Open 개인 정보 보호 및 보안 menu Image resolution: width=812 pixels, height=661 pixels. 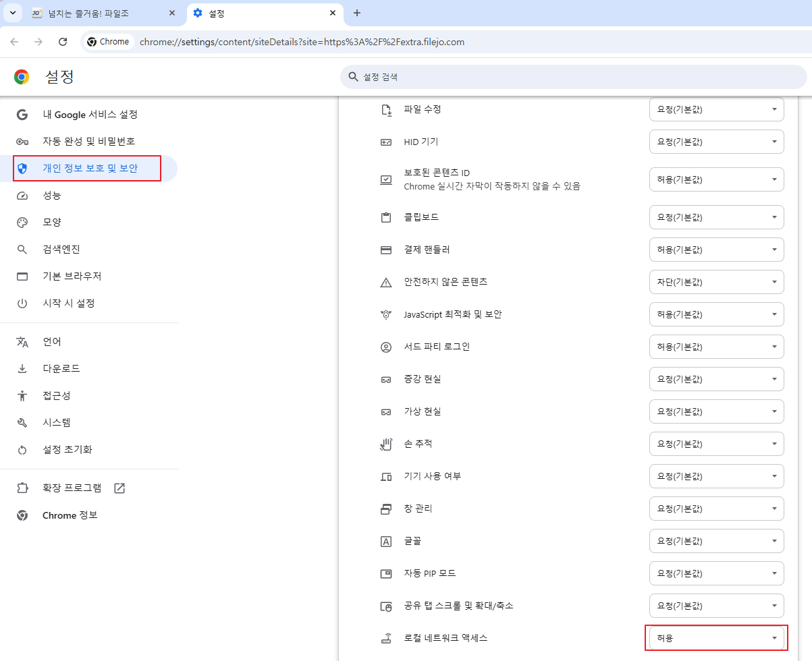pos(90,169)
